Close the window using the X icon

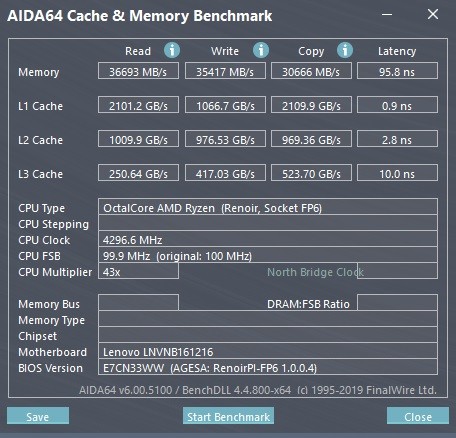point(433,14)
